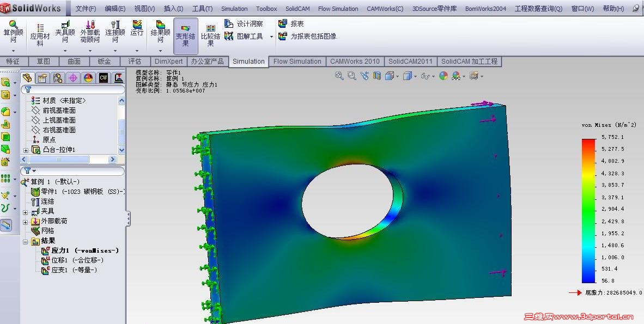Open the 编辑(E) menu
644x324 pixels.
tap(116, 9)
